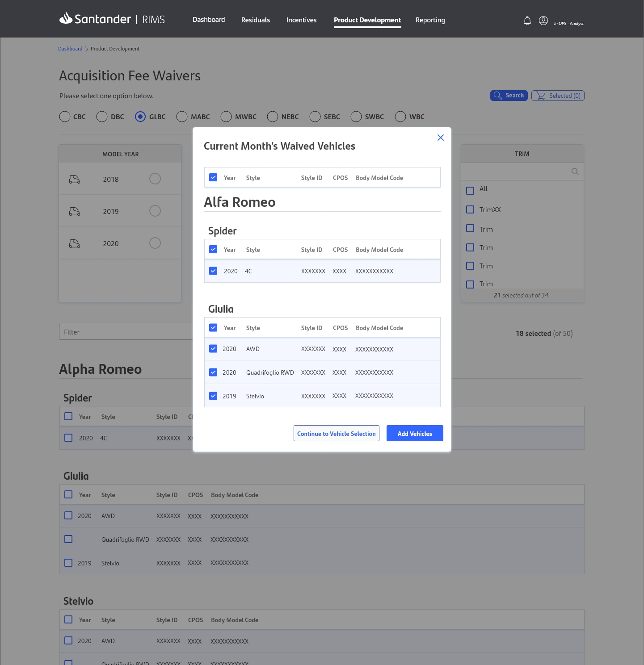Toggle the dialog's top select-all checkbox
Viewport: 644px width, 665px height.
pos(213,177)
